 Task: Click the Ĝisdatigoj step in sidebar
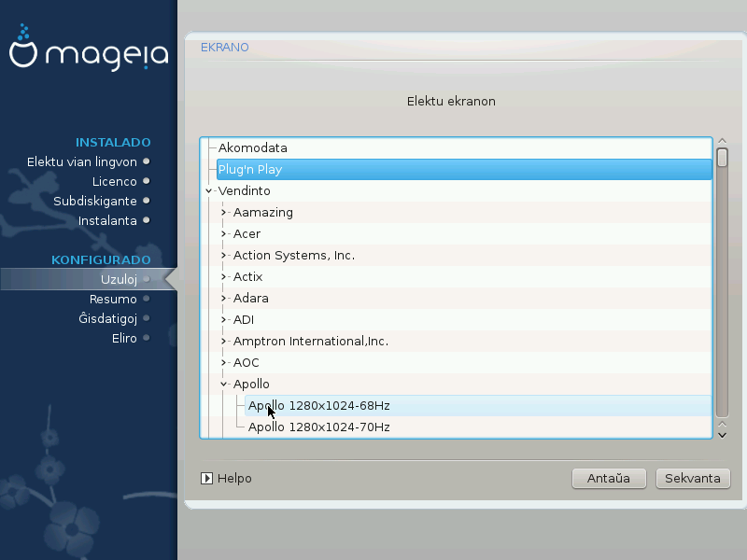coord(107,318)
